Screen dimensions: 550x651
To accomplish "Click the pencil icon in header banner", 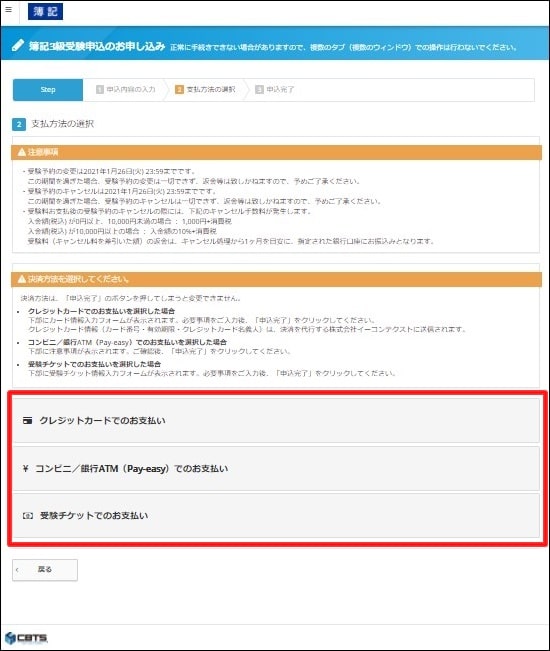I will pos(18,45).
